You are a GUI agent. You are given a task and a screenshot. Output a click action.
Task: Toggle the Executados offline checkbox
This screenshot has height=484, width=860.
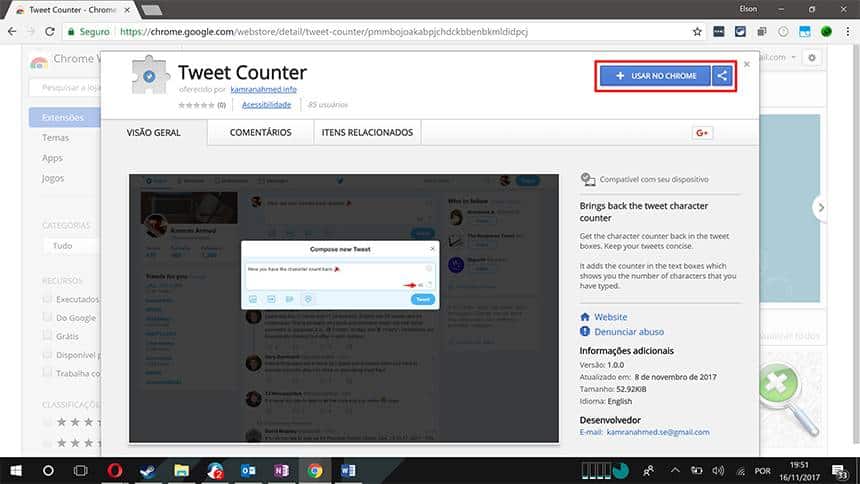coord(47,299)
